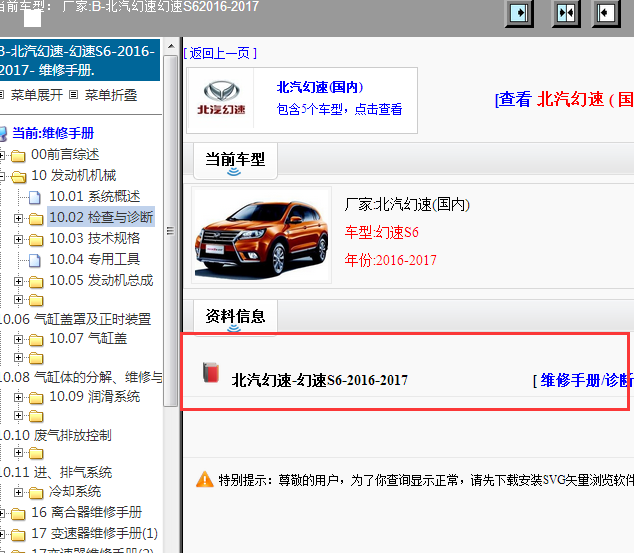Select B-北汽幻速-幻速S6 维修手册 header
This screenshot has width=634, height=553.
pyautogui.click(x=79, y=60)
